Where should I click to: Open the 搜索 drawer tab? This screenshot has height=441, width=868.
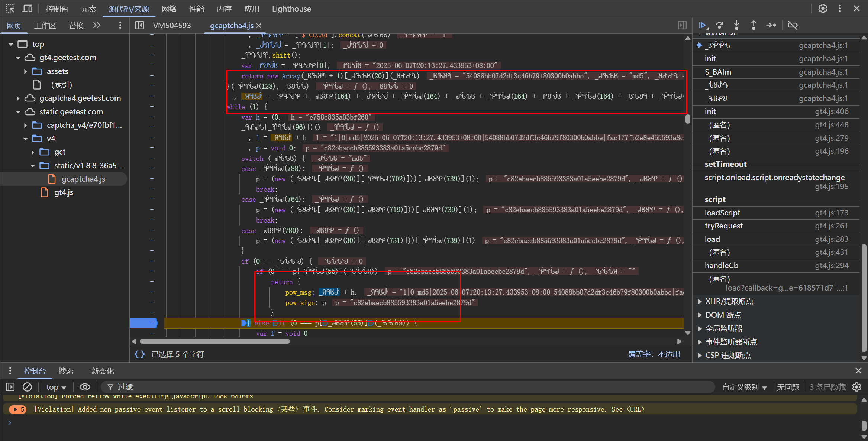click(66, 371)
